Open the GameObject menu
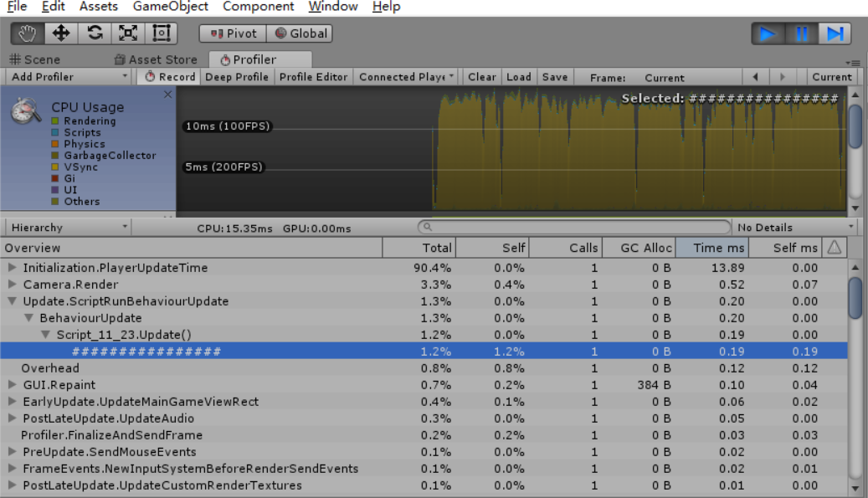The image size is (868, 498). (171, 7)
